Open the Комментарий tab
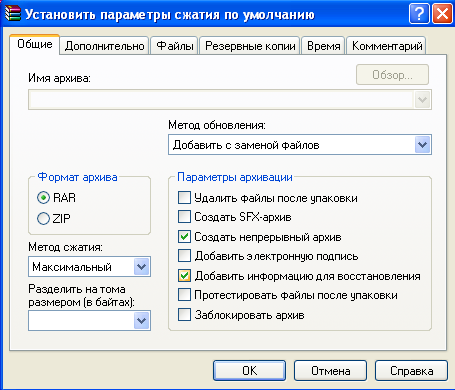This screenshot has height=390, width=455. (x=387, y=46)
